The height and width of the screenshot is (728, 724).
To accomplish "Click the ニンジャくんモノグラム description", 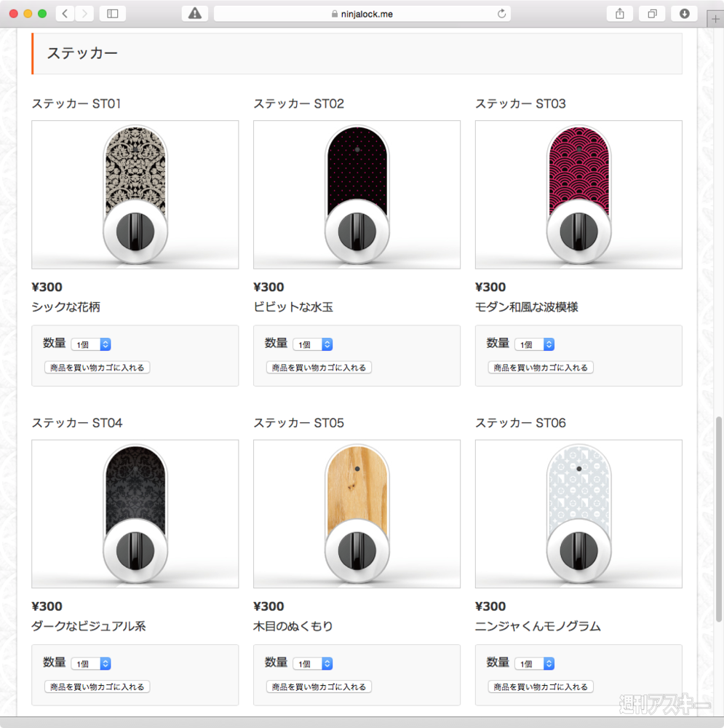I will pyautogui.click(x=538, y=626).
